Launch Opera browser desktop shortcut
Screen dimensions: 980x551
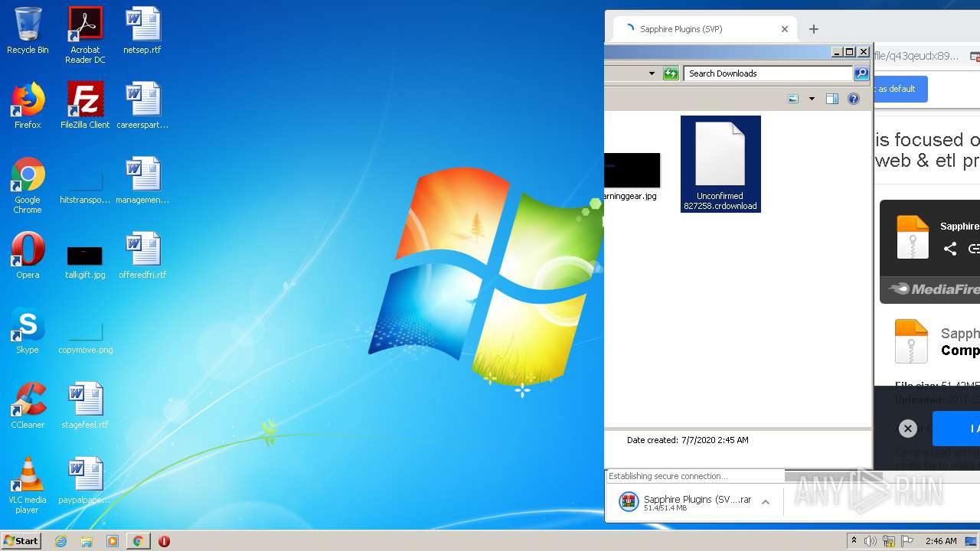tap(28, 256)
